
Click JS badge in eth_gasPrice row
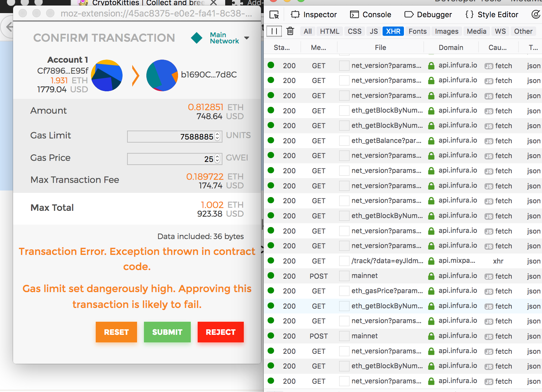pos(489,291)
